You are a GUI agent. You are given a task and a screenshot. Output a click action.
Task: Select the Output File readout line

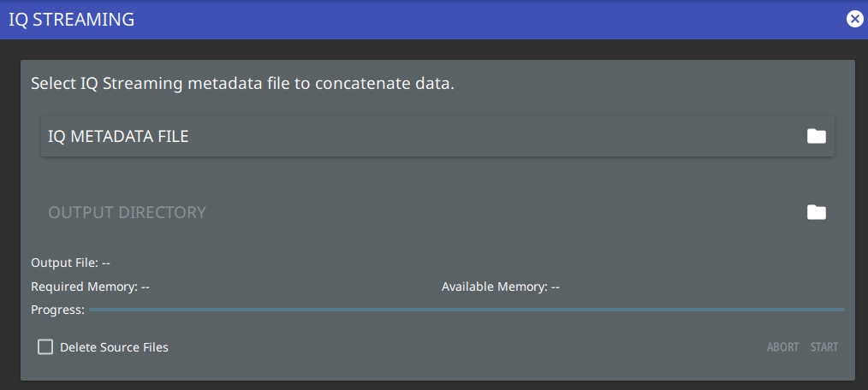click(x=70, y=263)
